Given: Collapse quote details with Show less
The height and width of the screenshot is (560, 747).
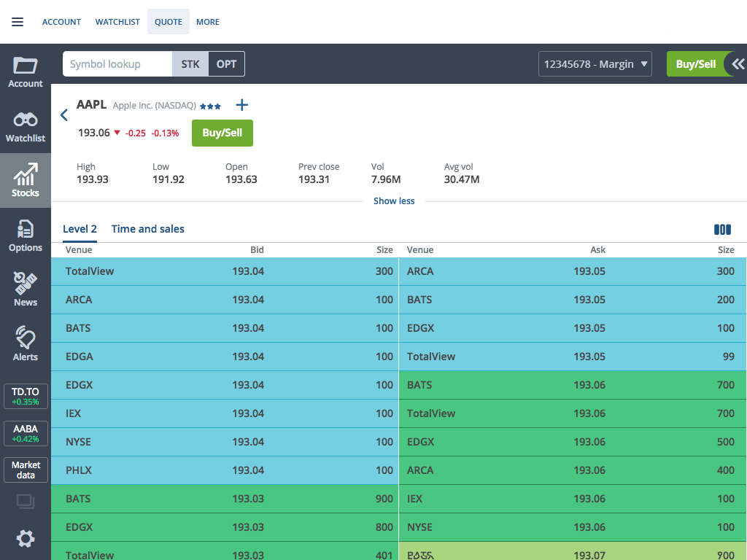Looking at the screenshot, I should point(394,201).
